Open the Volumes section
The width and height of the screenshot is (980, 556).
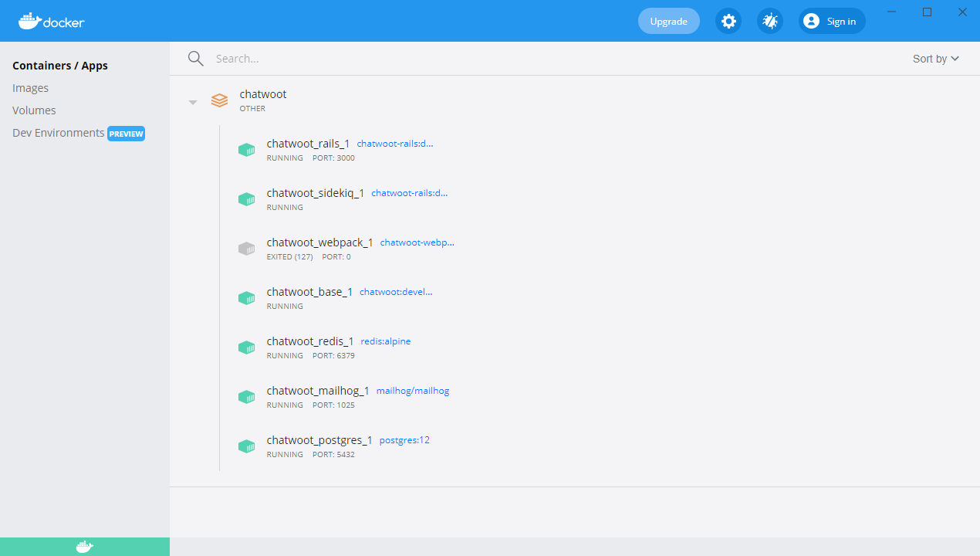[x=33, y=110]
